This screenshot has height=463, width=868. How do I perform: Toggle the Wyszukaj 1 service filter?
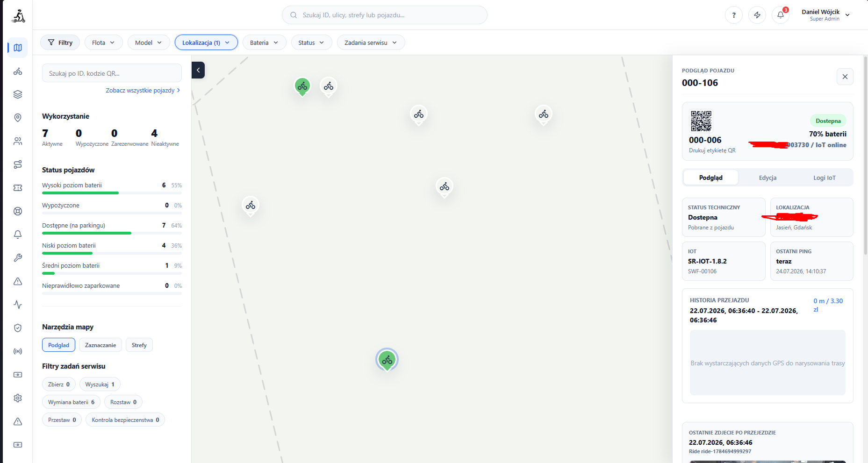point(100,384)
